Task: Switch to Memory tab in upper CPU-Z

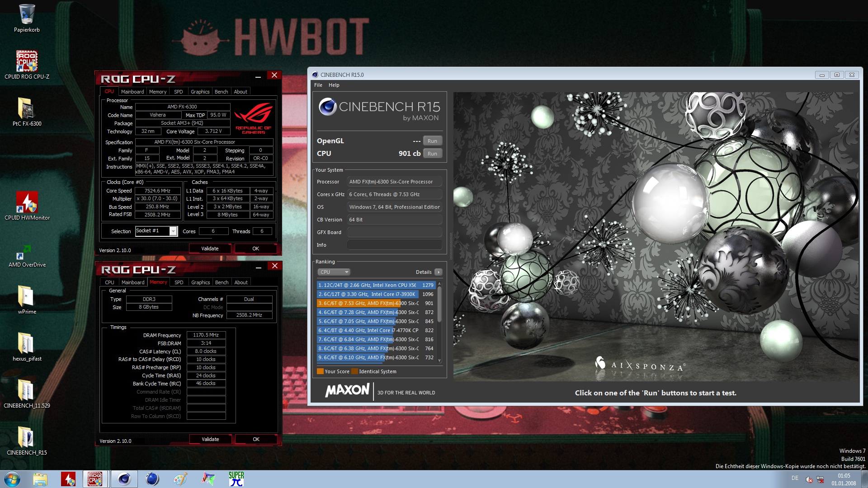Action: (x=158, y=92)
